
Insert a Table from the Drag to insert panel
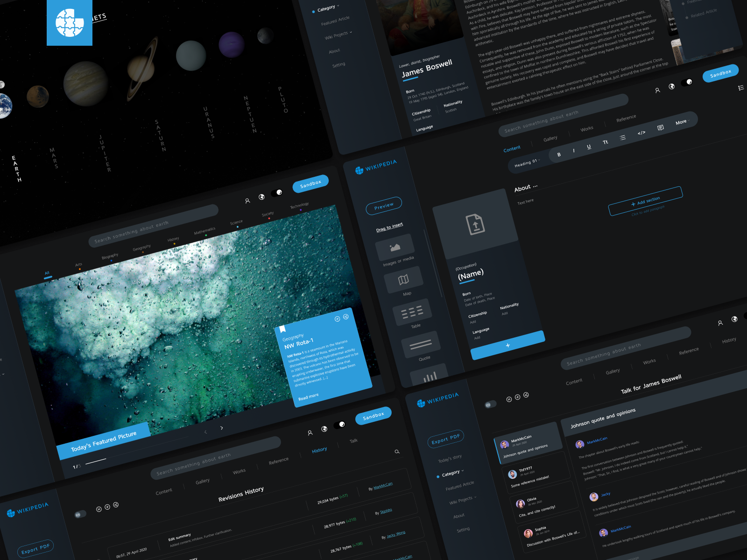[x=412, y=313]
